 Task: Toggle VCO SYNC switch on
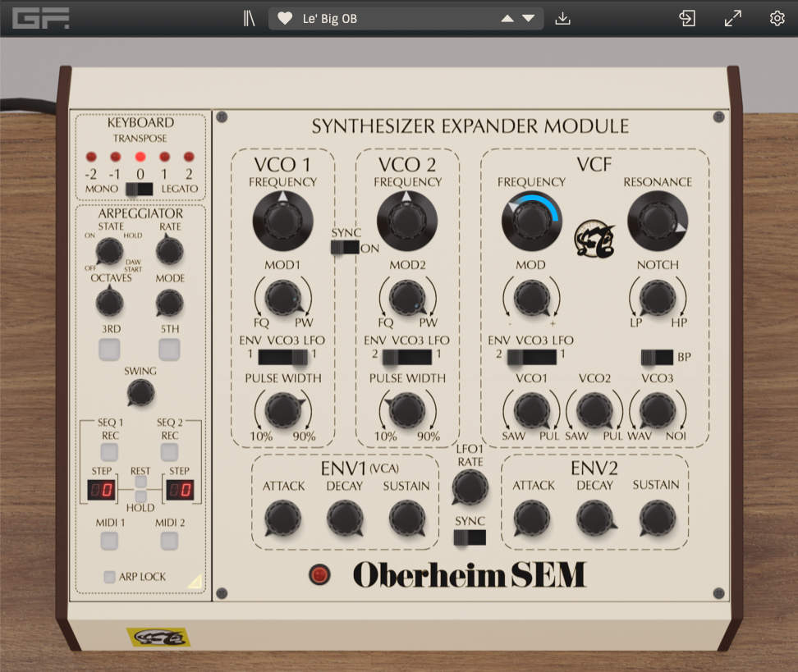(345, 246)
